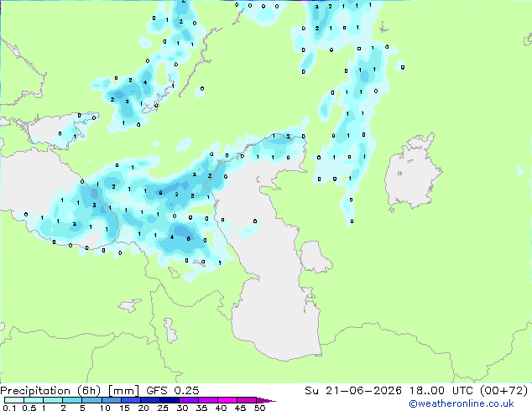Click the '35' legend scale label

point(201,408)
